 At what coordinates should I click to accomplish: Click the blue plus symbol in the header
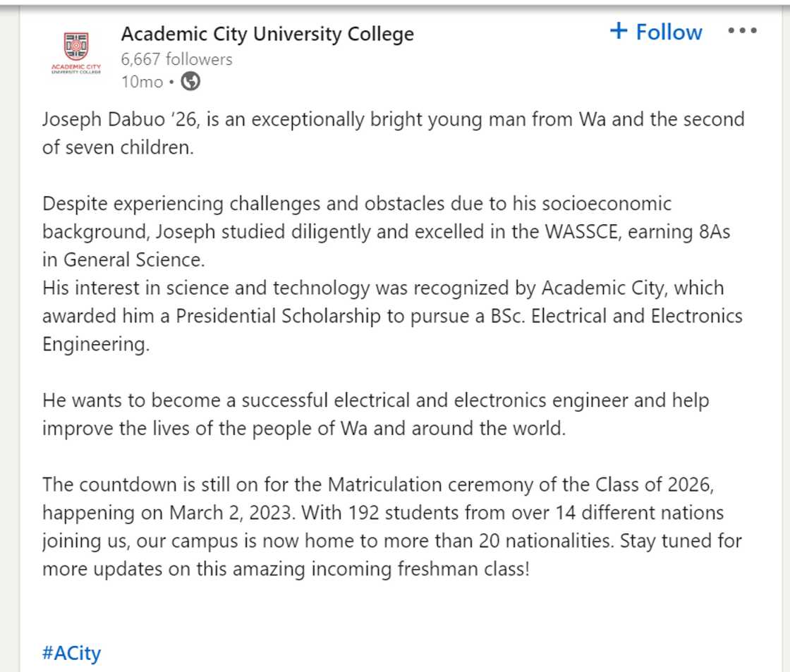(620, 31)
